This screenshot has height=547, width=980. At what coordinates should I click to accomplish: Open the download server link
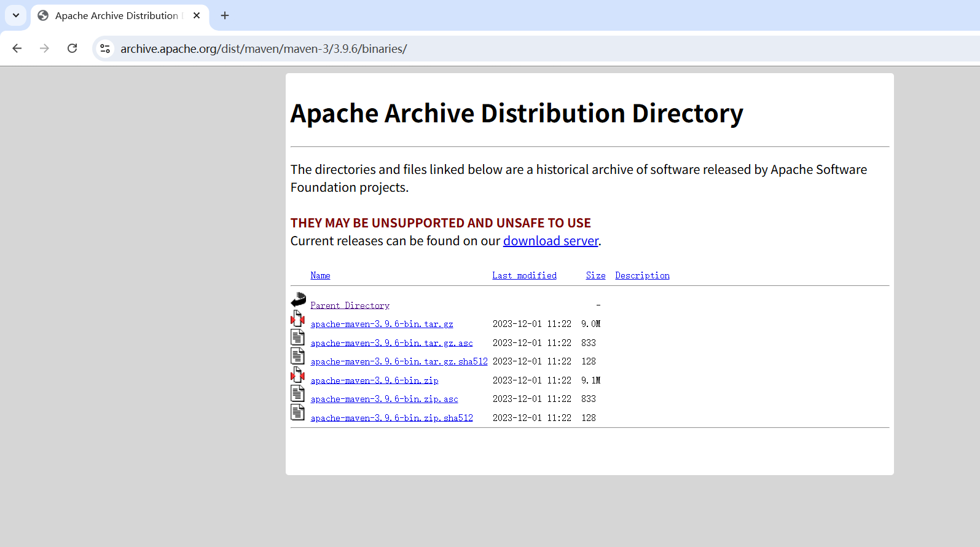click(551, 241)
